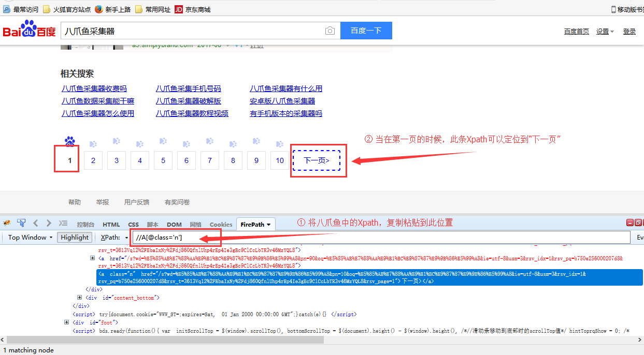This screenshot has height=355, width=644.
Task: Open the XPath type dropdown
Action: 113,238
